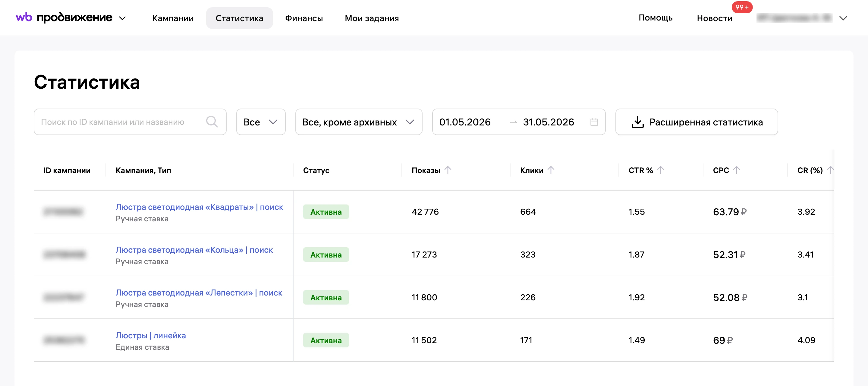Viewport: 868px width, 386px height.
Task: Click Активна status badge for Люстры | линейка
Action: pyautogui.click(x=326, y=340)
